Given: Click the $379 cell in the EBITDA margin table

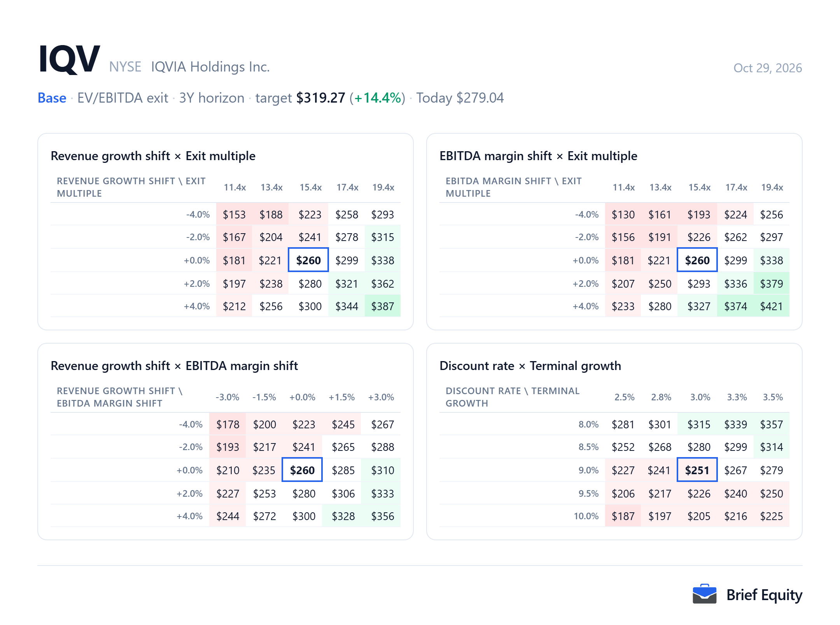Looking at the screenshot, I should [772, 284].
